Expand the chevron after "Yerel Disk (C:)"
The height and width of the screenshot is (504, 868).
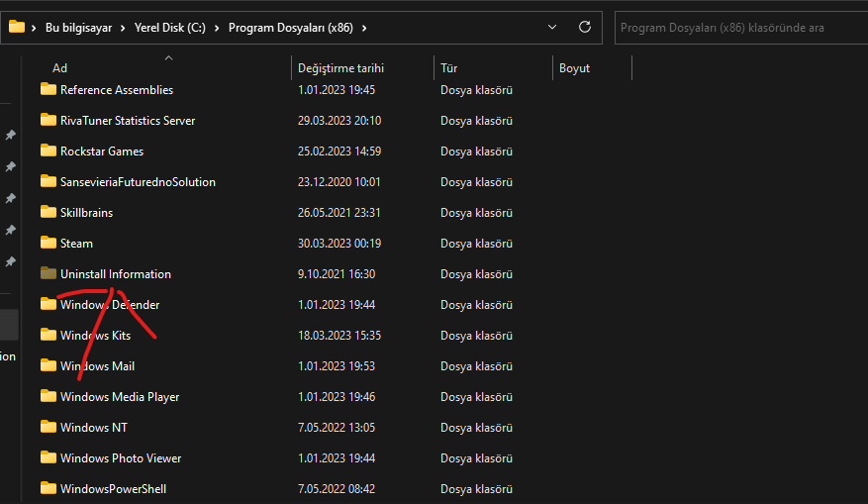(219, 28)
